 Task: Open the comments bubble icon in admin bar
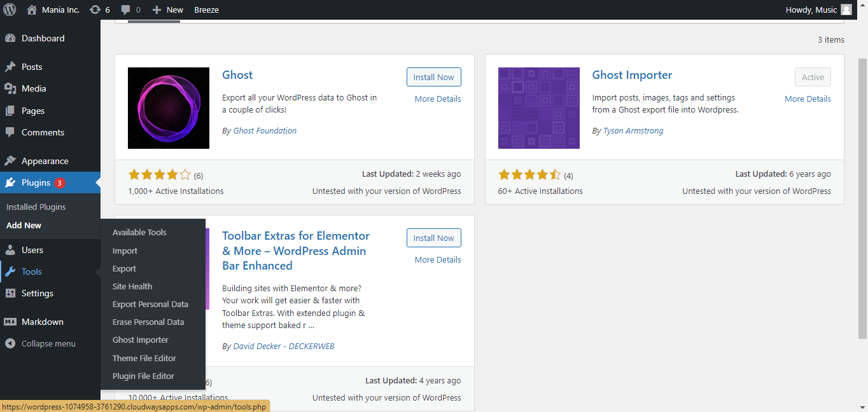click(x=126, y=10)
